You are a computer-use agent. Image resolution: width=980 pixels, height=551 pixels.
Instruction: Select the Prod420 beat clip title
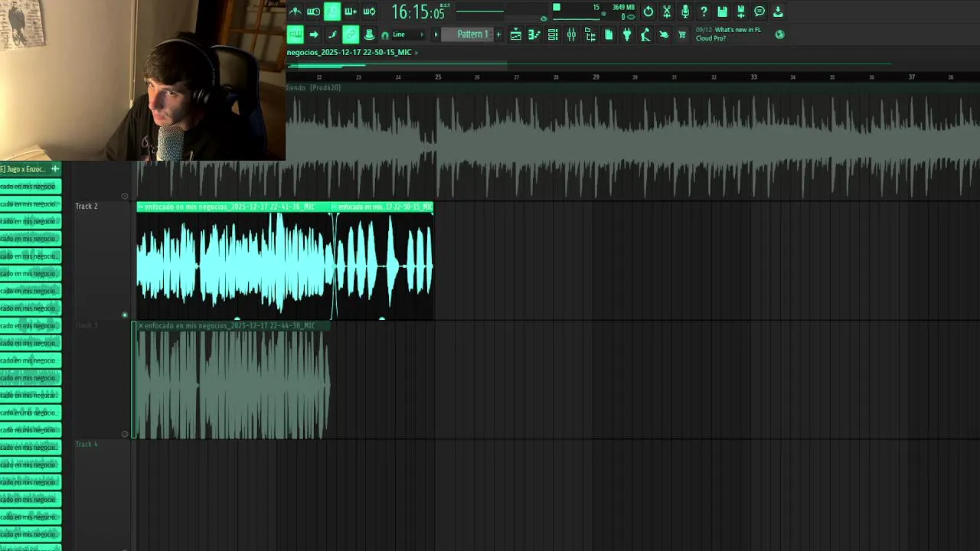[315, 87]
